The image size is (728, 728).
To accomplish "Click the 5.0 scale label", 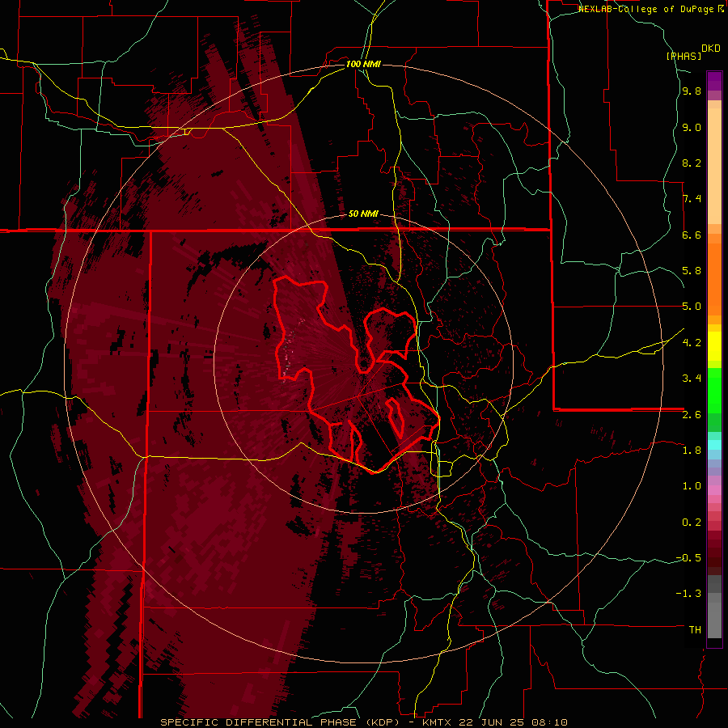I will pos(692,307).
